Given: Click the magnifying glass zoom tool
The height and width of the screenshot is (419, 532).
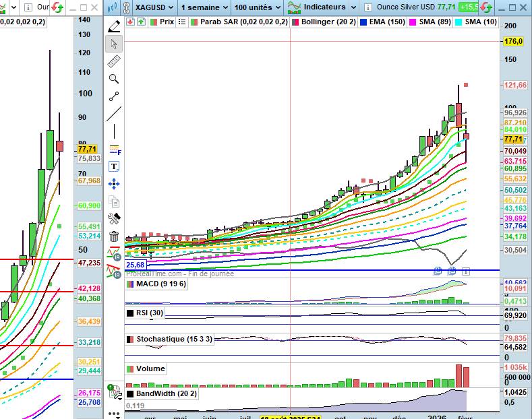Looking at the screenshot, I should [114, 79].
